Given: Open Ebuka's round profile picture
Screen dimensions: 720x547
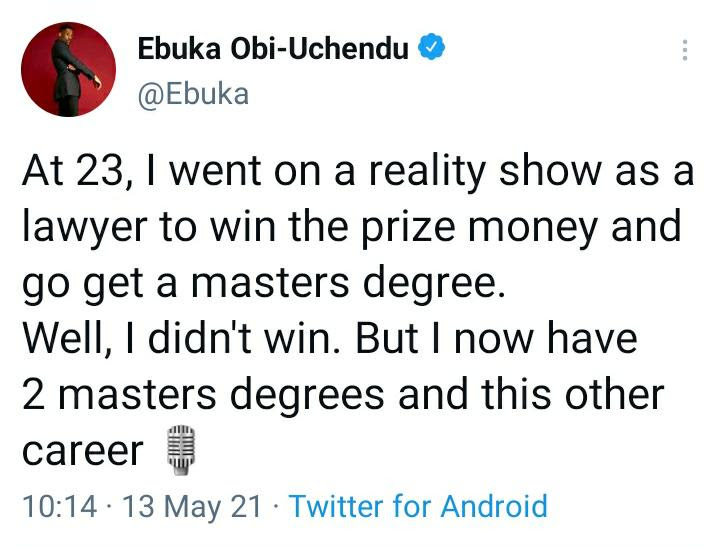Looking at the screenshot, I should [x=68, y=70].
